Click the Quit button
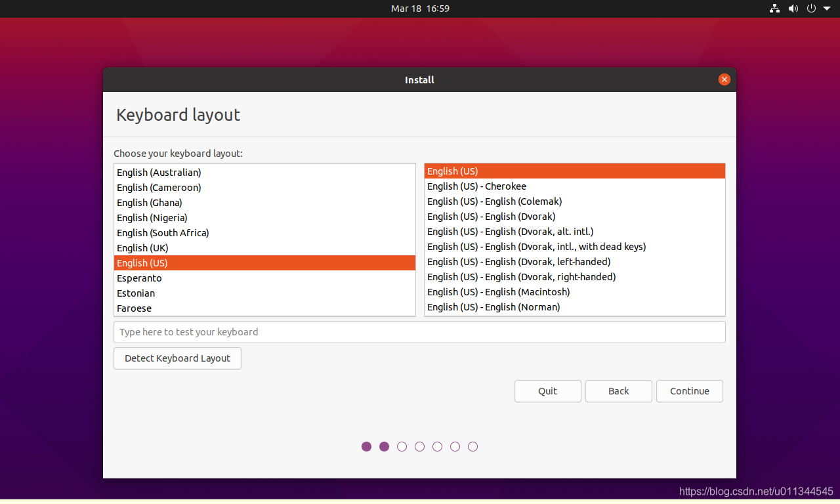The width and height of the screenshot is (840, 504). point(548,391)
